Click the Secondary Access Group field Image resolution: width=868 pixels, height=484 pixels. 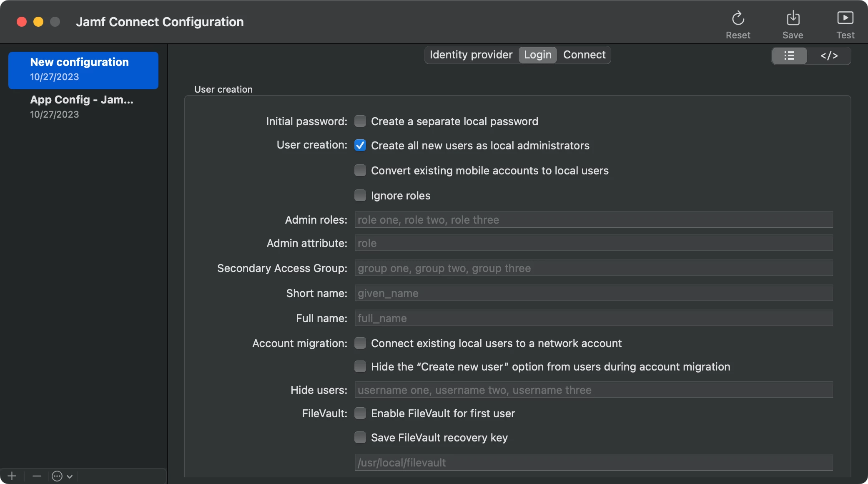(594, 268)
